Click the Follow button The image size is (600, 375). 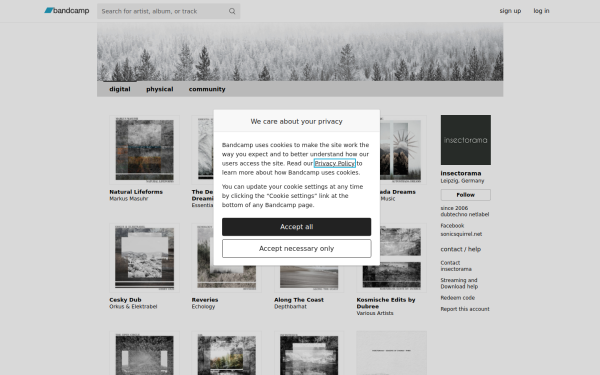tap(466, 195)
